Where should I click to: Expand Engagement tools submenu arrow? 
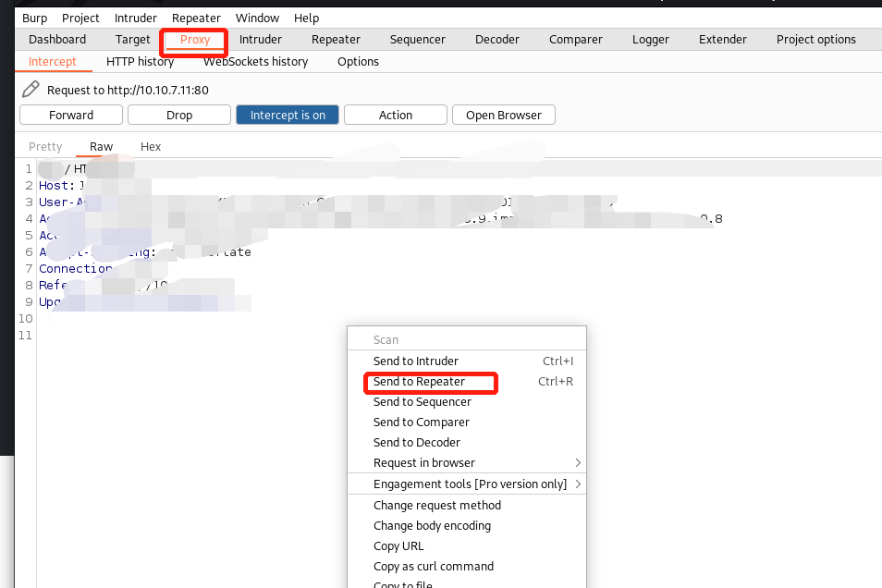[579, 484]
